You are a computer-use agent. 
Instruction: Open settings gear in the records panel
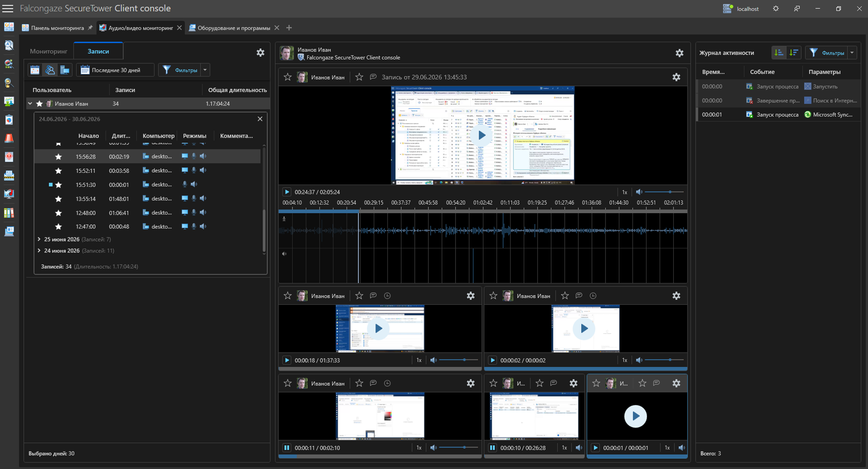260,53
